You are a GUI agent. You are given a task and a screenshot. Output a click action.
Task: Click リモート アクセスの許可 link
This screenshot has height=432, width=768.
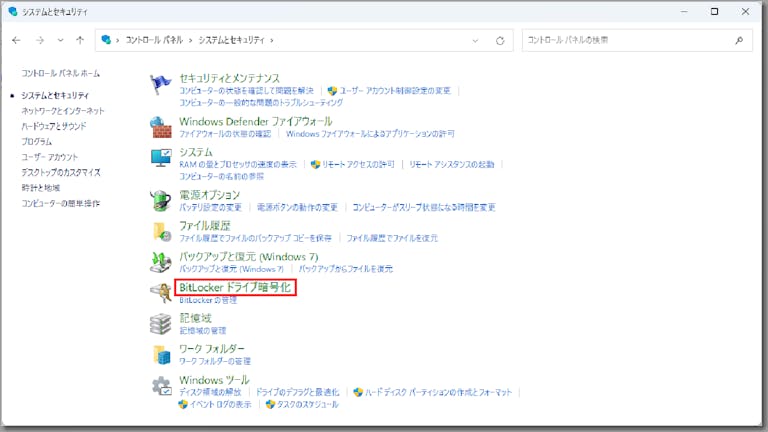coord(358,165)
